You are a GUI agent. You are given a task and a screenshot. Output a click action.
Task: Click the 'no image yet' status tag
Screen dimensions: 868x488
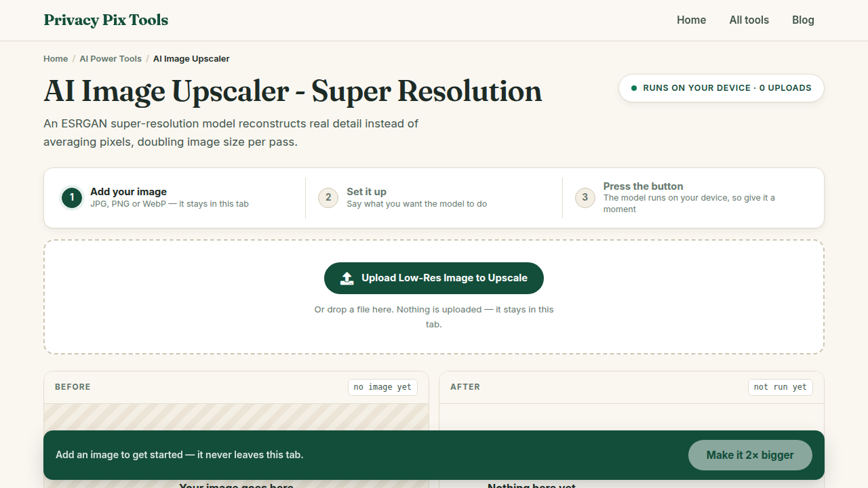click(382, 387)
